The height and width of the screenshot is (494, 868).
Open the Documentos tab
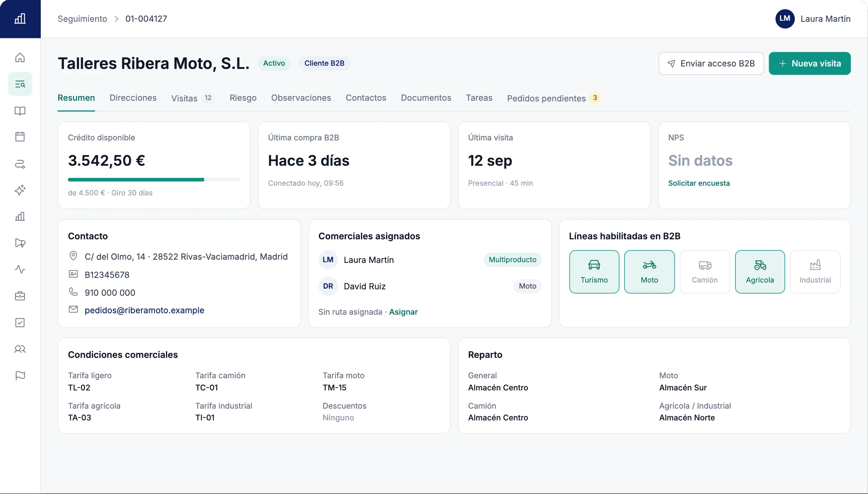pyautogui.click(x=426, y=98)
